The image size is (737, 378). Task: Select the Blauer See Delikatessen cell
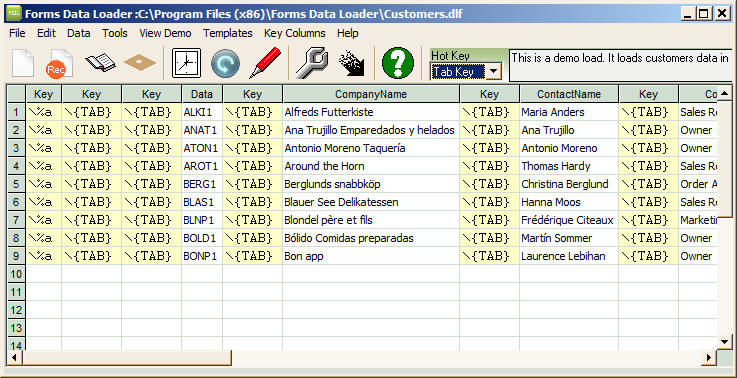click(371, 202)
